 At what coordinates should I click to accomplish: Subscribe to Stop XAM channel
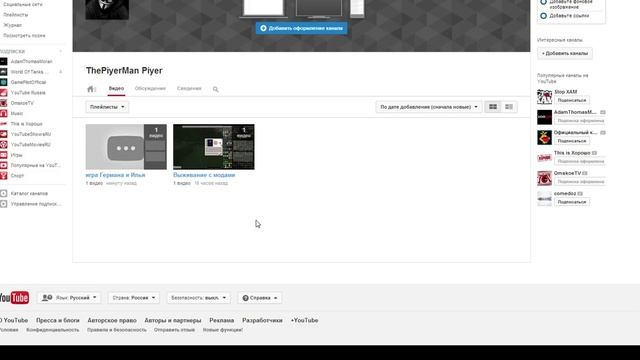pyautogui.click(x=571, y=100)
